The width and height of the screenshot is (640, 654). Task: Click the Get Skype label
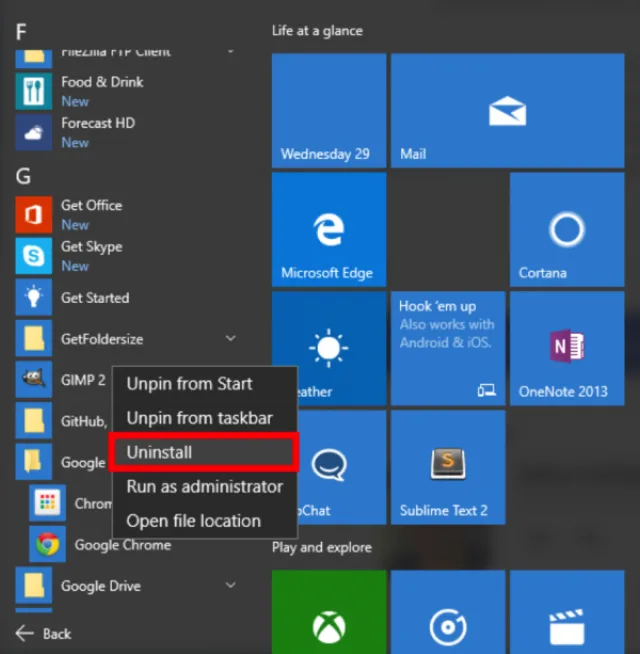click(x=92, y=247)
